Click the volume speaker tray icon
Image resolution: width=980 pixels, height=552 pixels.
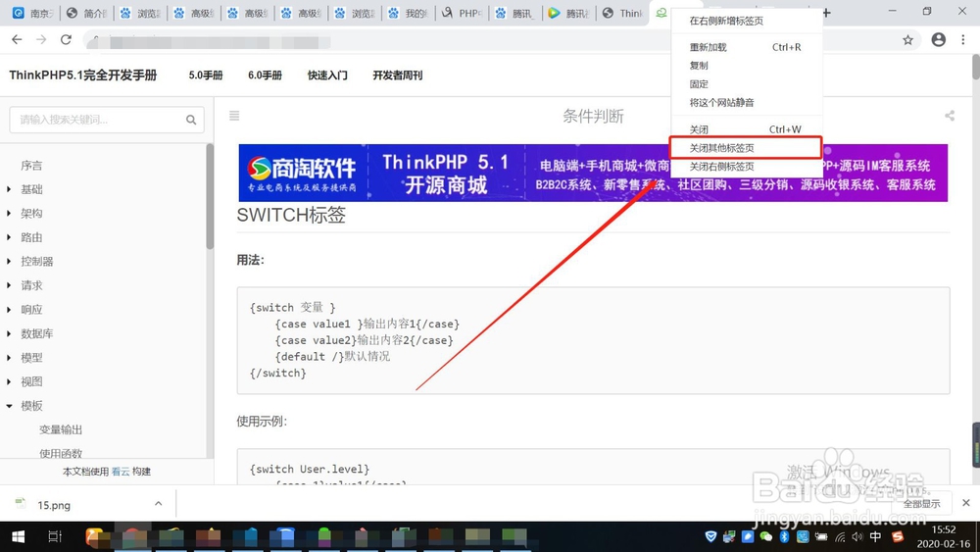click(857, 536)
